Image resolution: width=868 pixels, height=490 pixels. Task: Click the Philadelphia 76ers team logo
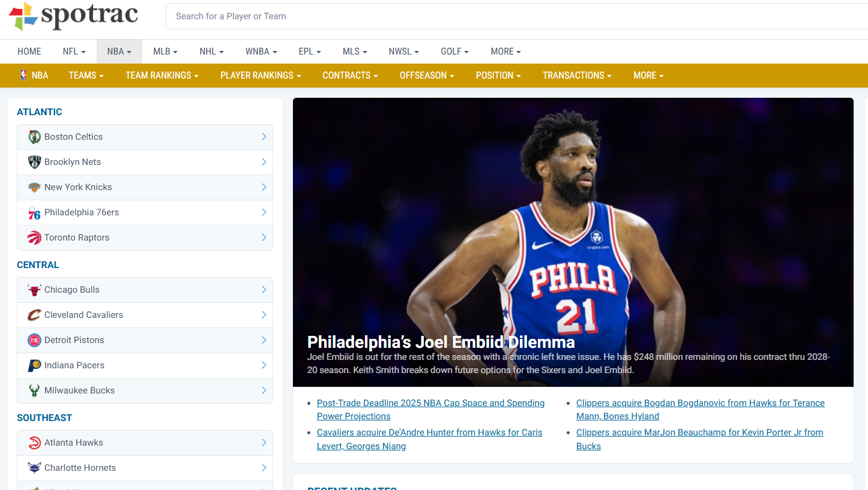tap(34, 213)
